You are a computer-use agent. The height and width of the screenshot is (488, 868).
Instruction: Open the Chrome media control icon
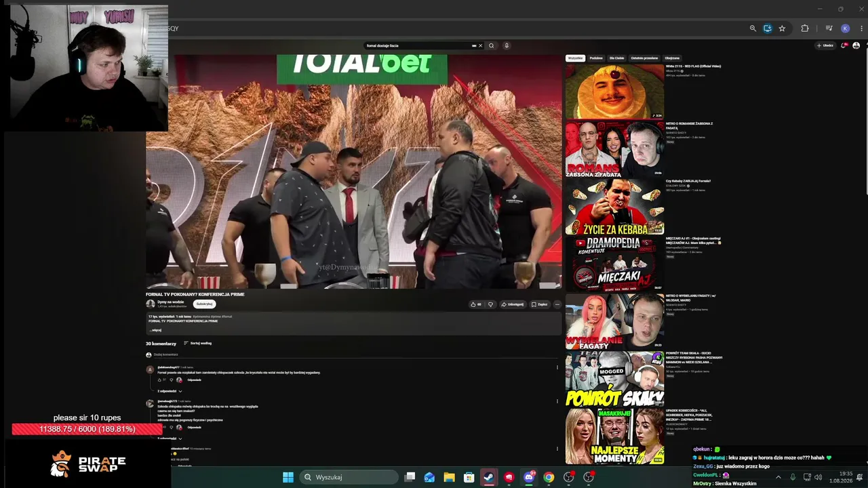point(829,28)
